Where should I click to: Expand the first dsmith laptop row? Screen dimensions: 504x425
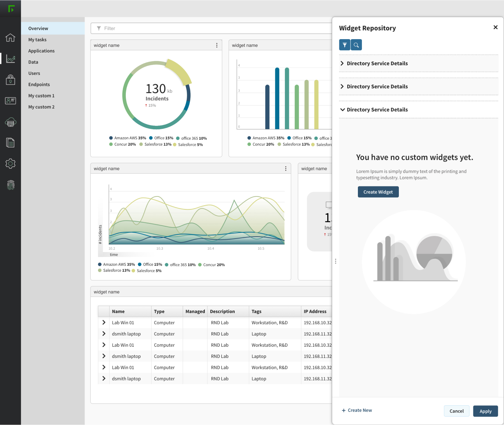coord(104,334)
